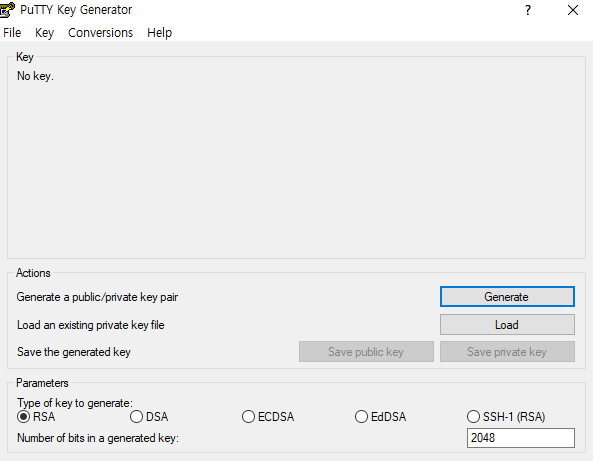Click the disabled Save public key button
Screen dimensions: 593x461
(366, 352)
